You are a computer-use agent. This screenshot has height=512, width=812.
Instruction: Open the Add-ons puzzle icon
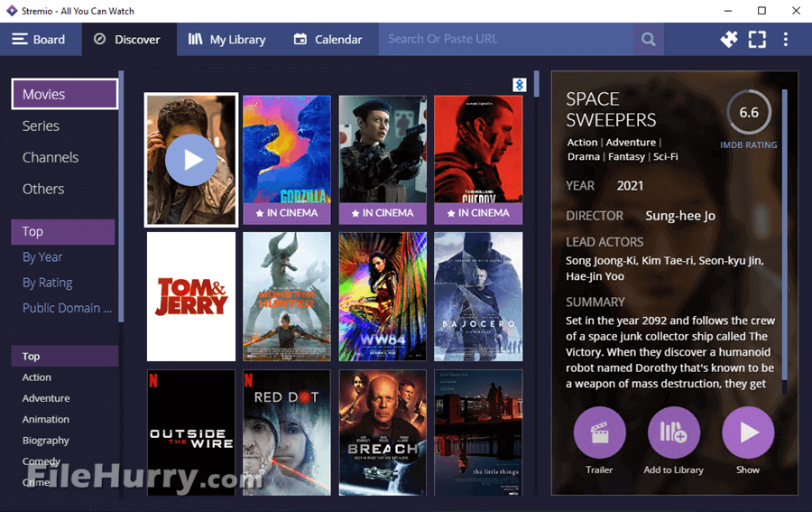coord(729,39)
